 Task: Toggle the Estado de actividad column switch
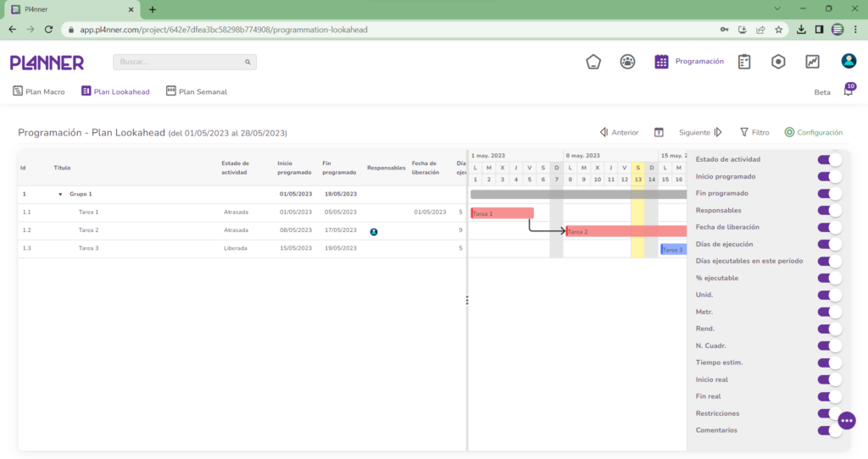tap(829, 160)
